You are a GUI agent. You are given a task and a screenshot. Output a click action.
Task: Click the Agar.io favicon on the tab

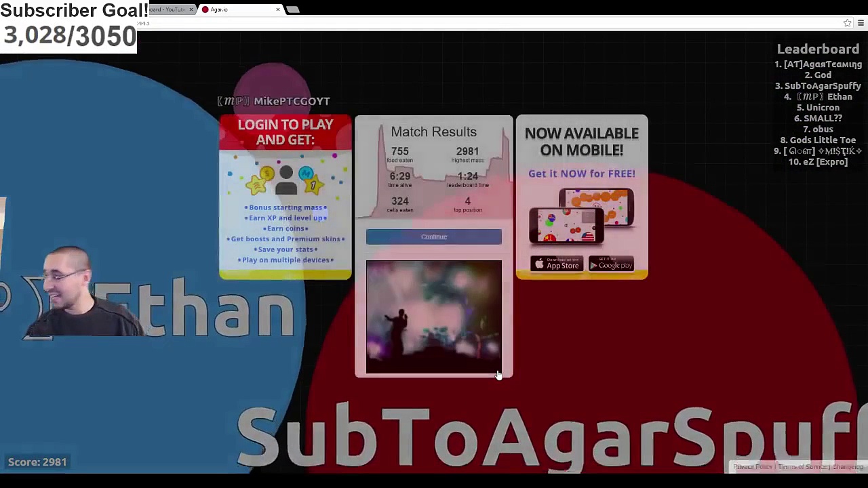[x=205, y=9]
